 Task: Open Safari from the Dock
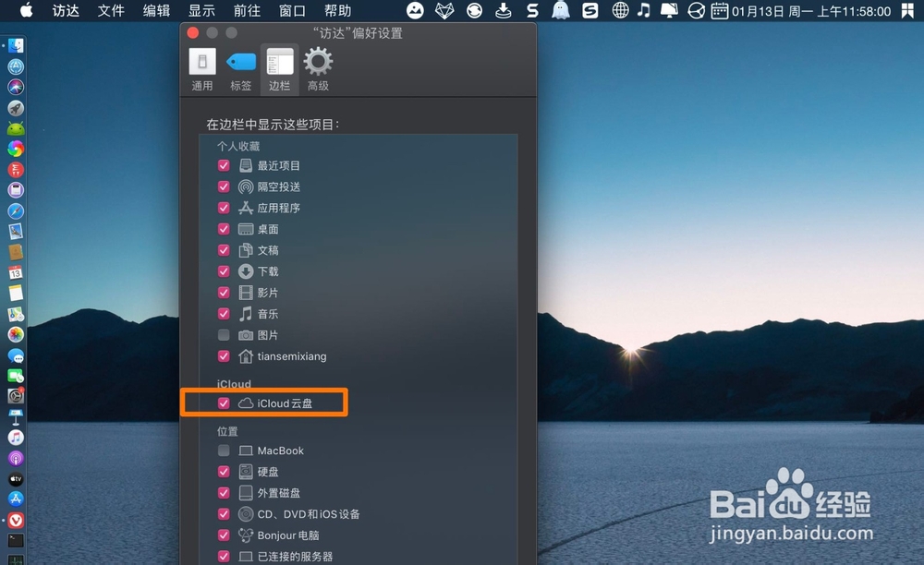tap(16, 210)
